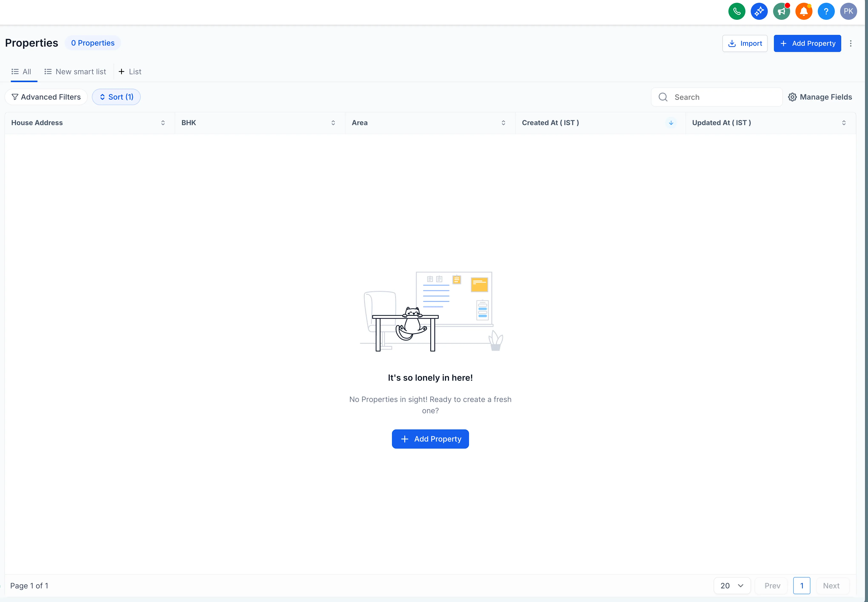Open the PK user profile avatar

pyautogui.click(x=848, y=11)
